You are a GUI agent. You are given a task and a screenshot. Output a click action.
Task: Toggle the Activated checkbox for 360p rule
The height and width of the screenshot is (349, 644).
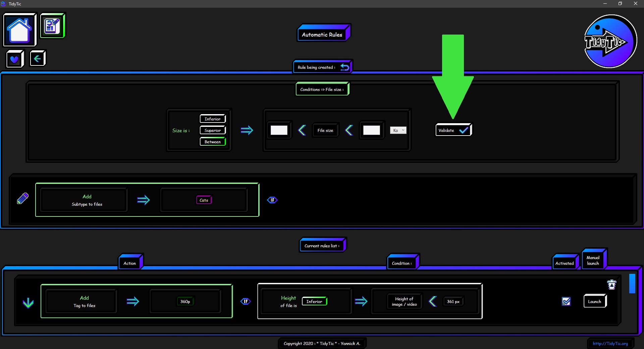coord(566,301)
